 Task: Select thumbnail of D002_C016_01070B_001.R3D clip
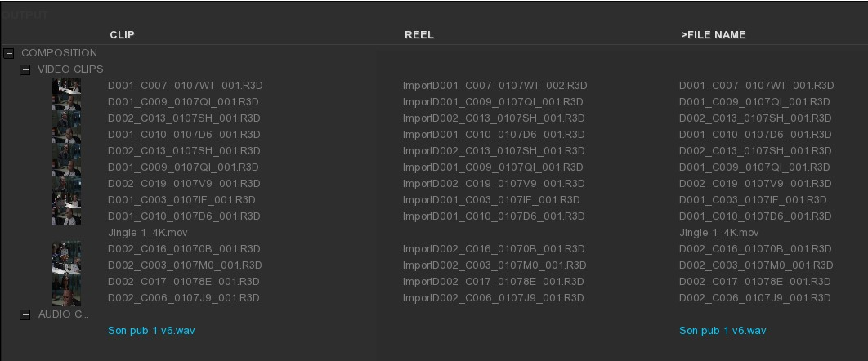click(x=66, y=249)
